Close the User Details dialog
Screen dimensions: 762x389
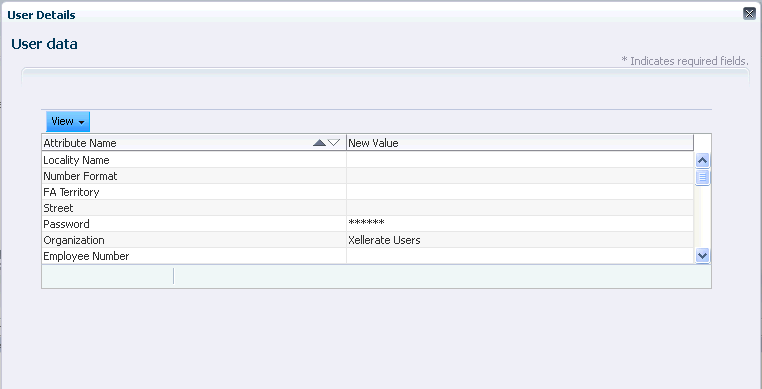point(749,14)
